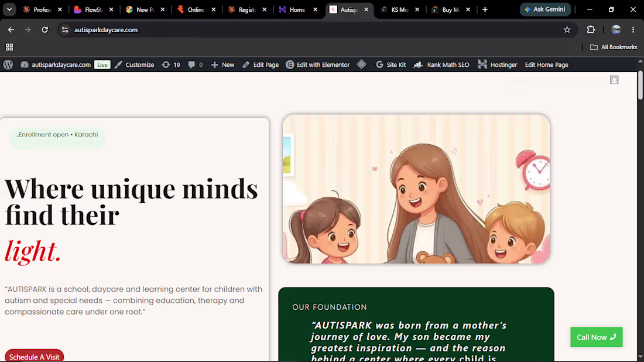
Task: Go forward to the next page
Action: [x=28, y=30]
